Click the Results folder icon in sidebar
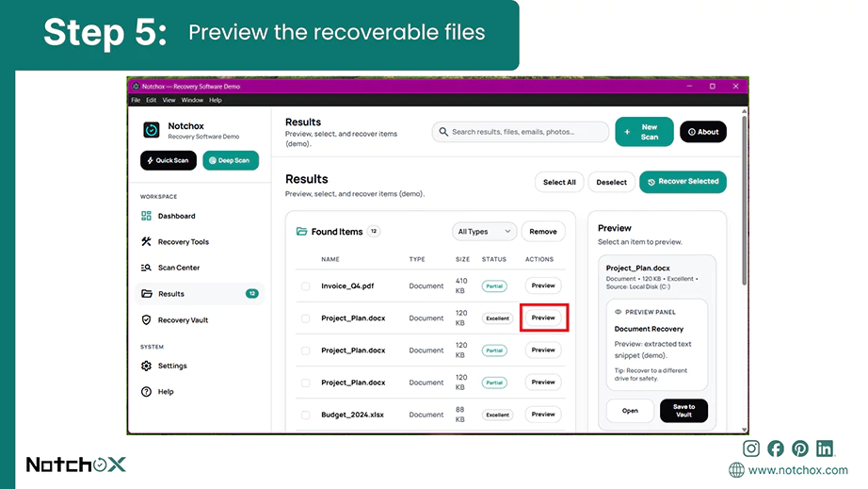The image size is (868, 489). (147, 294)
